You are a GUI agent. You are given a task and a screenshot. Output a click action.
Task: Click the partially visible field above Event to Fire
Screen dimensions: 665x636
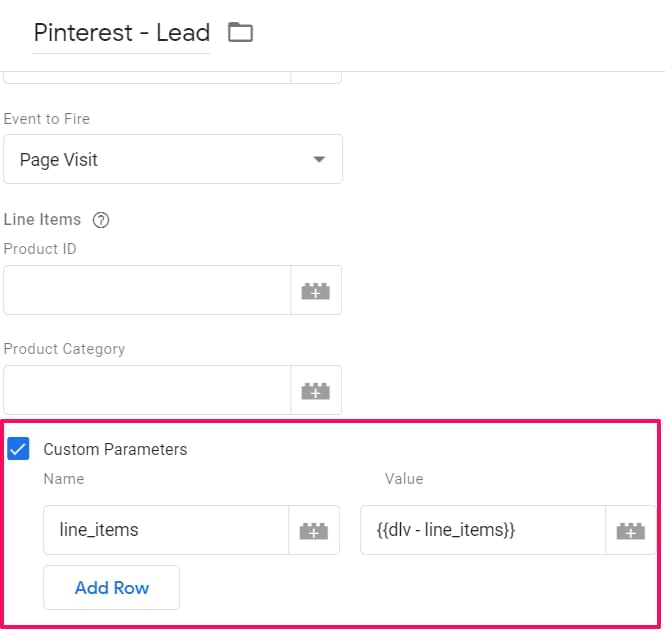coord(147,77)
